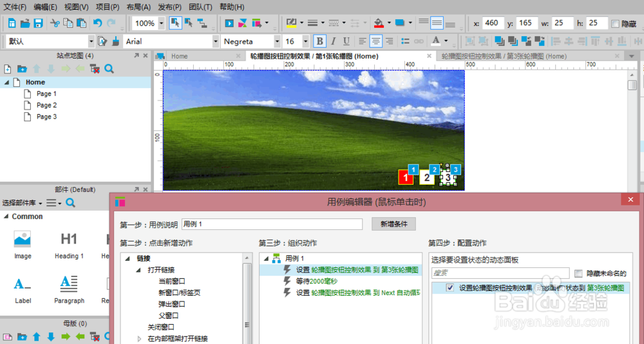This screenshot has height=344, width=644.
Task: Click the font color A swatch
Action: coord(435,41)
